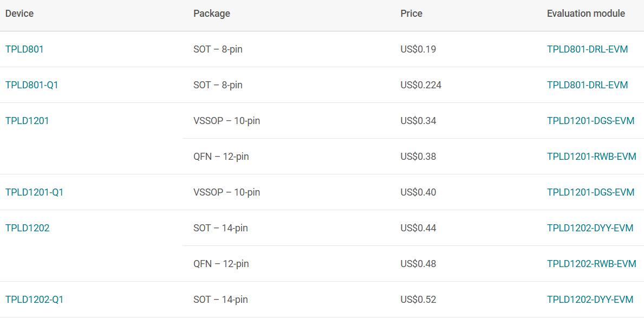Open TPLD801-DRL-EVM in the TPLD801 row
This screenshot has width=644, height=318.
tap(587, 49)
